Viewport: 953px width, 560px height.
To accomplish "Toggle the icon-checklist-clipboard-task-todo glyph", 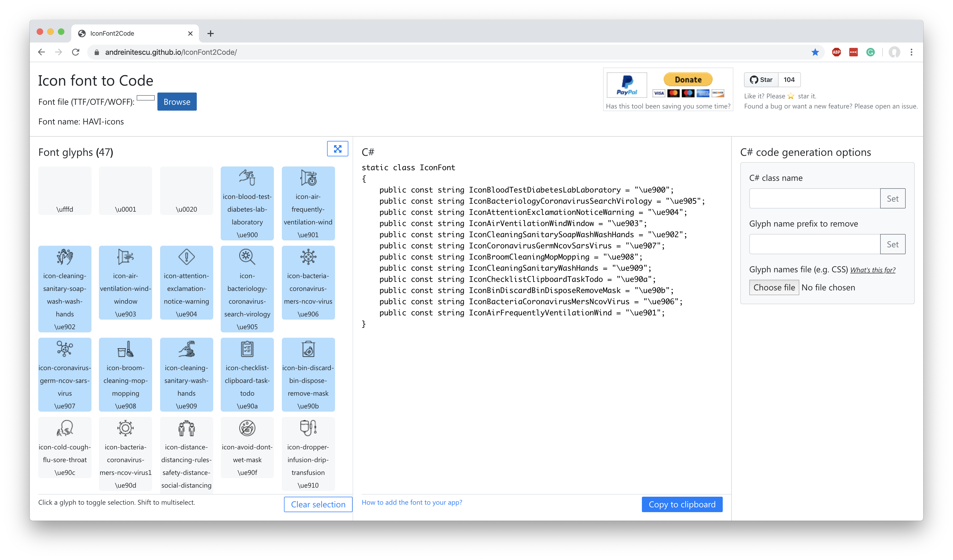I will pyautogui.click(x=247, y=374).
